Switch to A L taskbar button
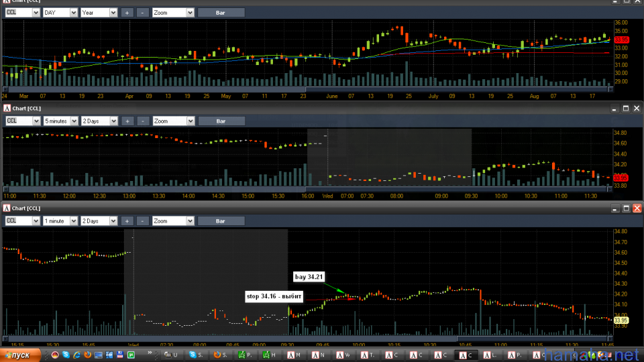The height and width of the screenshot is (362, 644). click(491, 355)
